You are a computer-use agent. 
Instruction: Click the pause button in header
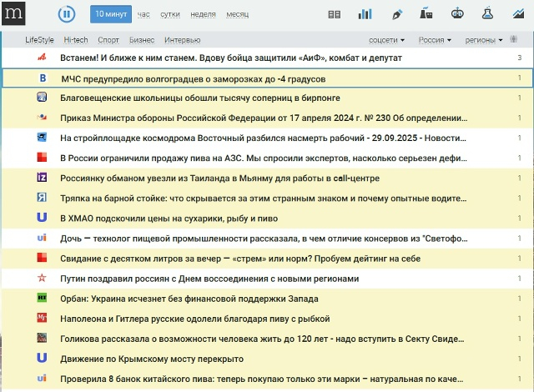(x=67, y=14)
